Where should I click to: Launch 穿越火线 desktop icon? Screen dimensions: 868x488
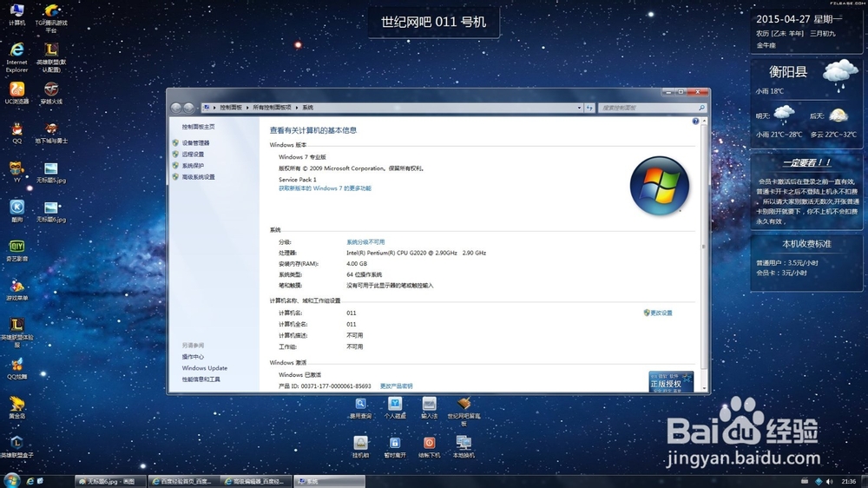point(51,93)
